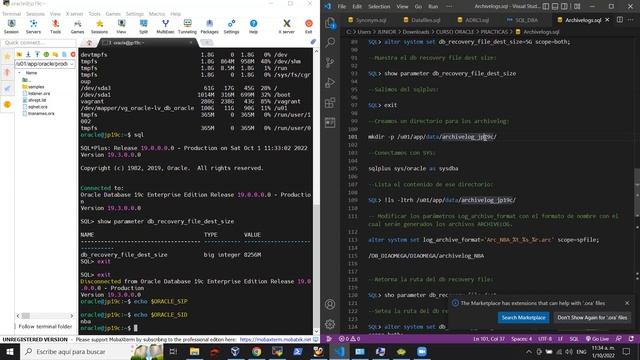Open the mobaxterm.mobatek.net link
Image resolution: width=640 pixels, height=360 pixels.
[x=275, y=340]
